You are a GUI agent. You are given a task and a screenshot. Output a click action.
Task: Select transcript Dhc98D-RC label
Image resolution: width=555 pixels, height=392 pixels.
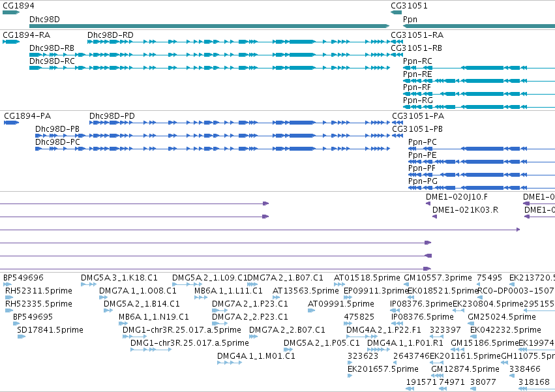click(x=52, y=61)
